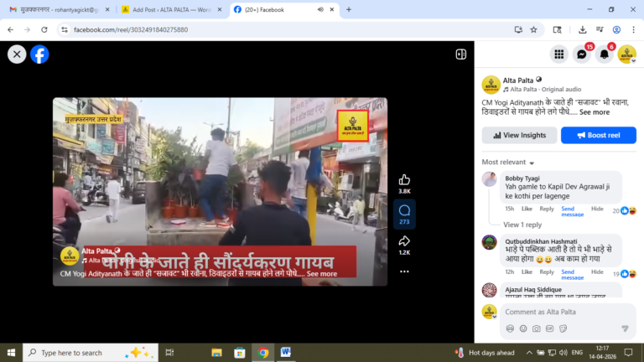Image resolution: width=644 pixels, height=362 pixels.
Task: Open Chrome three-dot menu
Action: 633,29
